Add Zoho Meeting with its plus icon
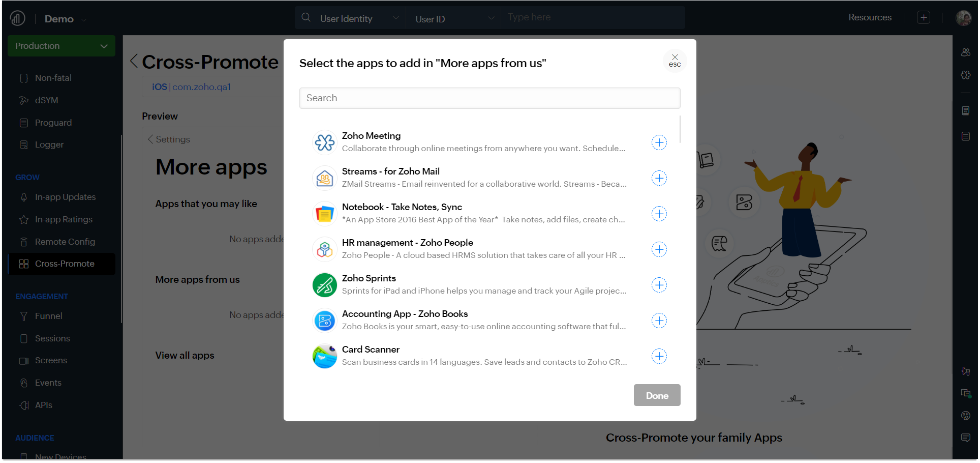 point(659,142)
